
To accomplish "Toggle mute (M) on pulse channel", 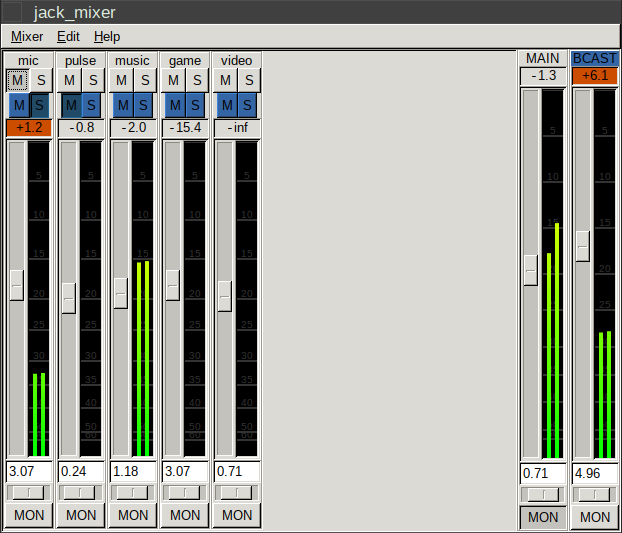I will [x=69, y=81].
